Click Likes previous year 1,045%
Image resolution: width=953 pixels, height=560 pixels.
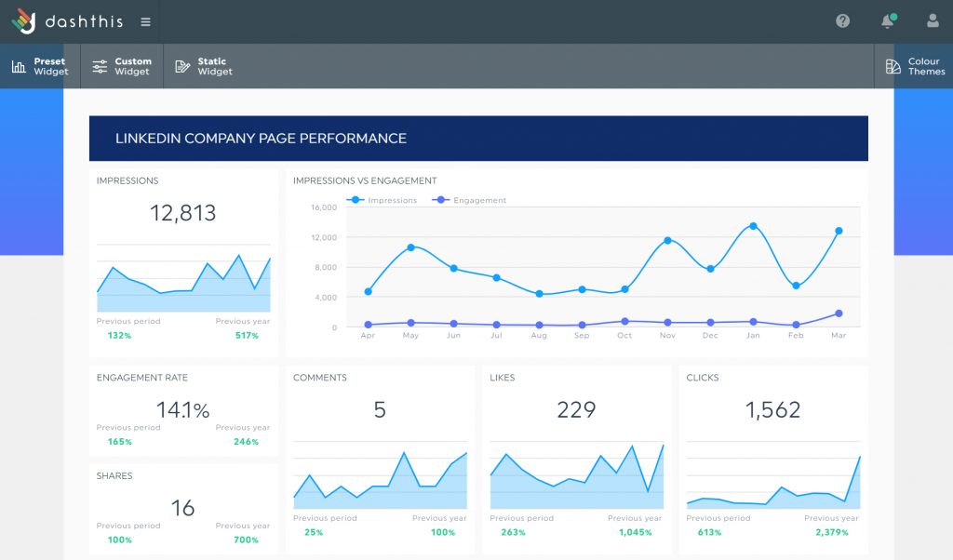[636, 532]
